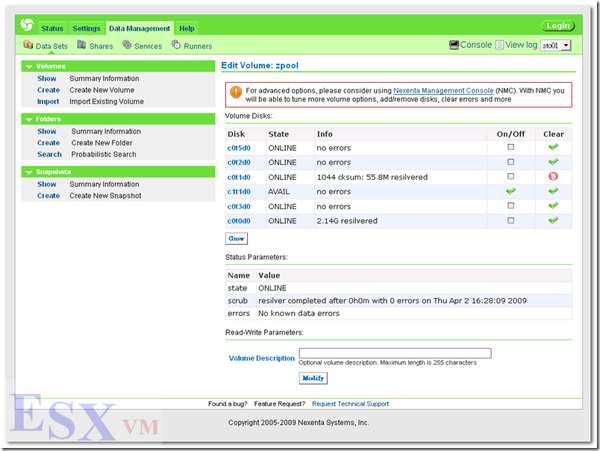The width and height of the screenshot is (600, 451).
Task: Open the Console link
Action: tap(476, 45)
